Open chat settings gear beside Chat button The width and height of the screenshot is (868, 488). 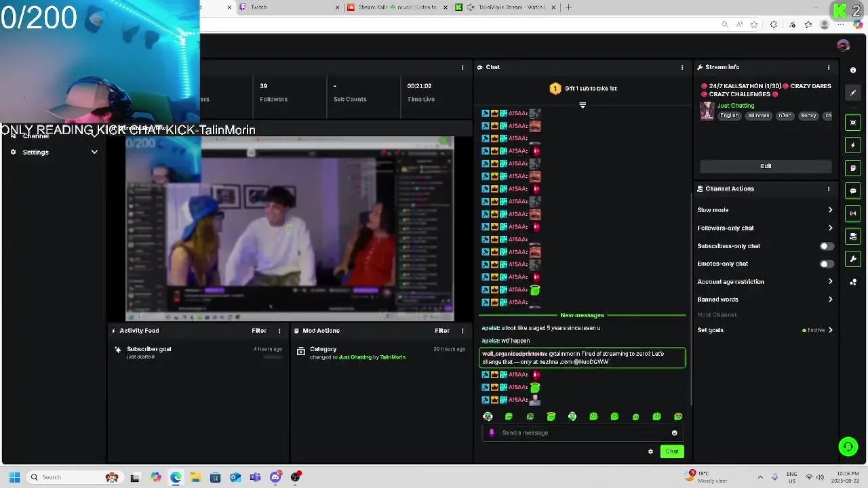(x=650, y=451)
